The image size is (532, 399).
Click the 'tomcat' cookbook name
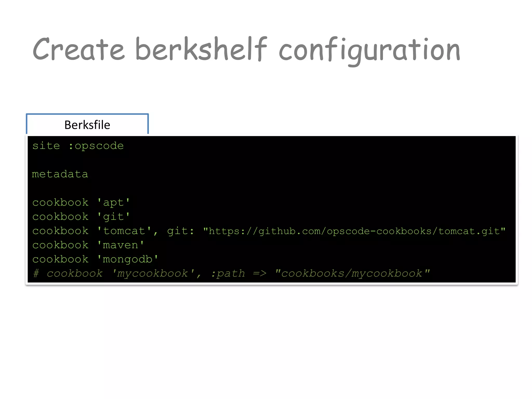[124, 231]
